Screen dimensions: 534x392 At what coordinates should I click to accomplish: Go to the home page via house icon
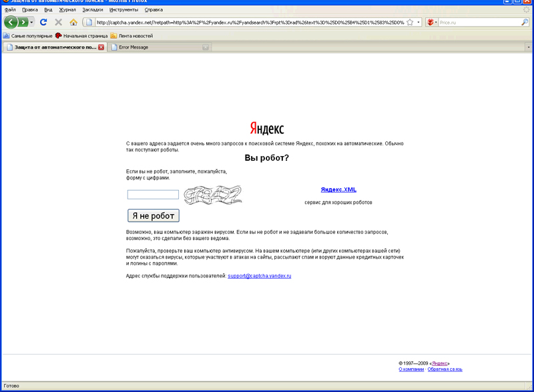[73, 23]
